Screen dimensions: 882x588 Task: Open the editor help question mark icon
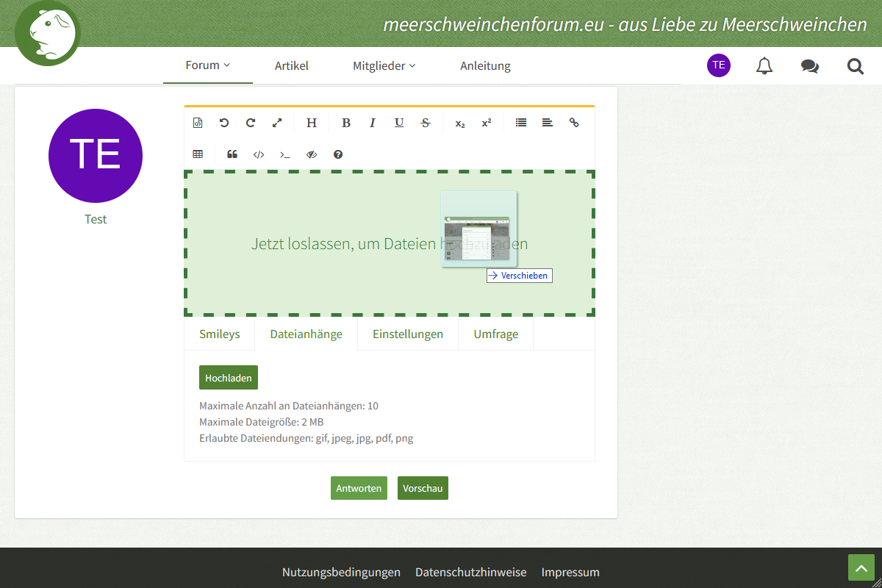tap(338, 154)
